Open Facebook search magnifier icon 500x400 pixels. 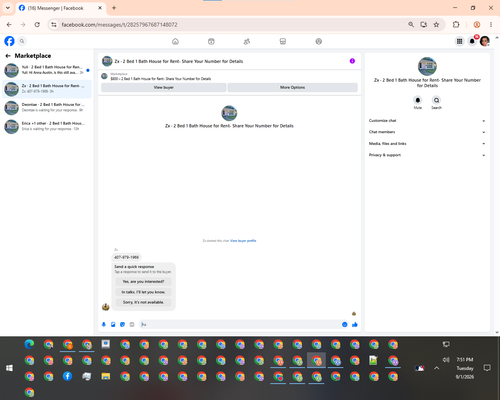22,41
